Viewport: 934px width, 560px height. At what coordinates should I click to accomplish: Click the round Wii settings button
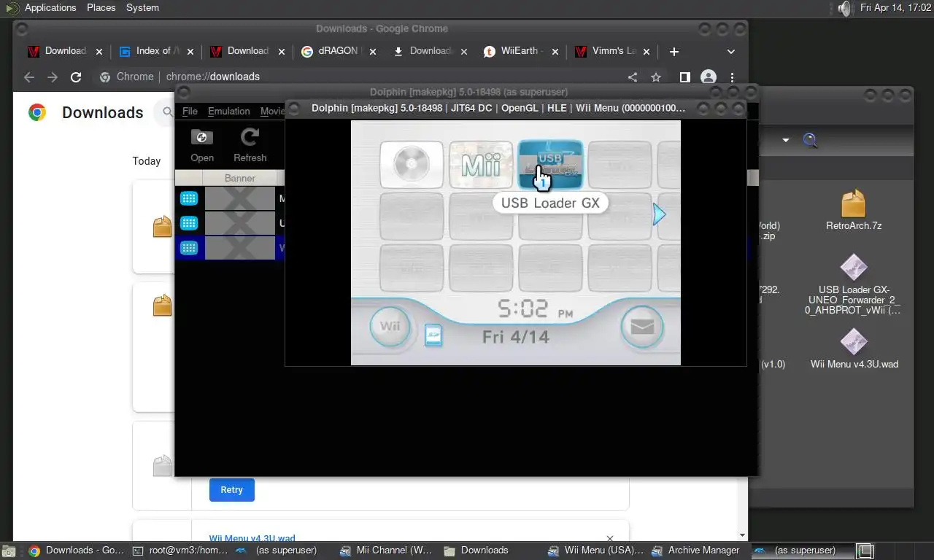(390, 327)
